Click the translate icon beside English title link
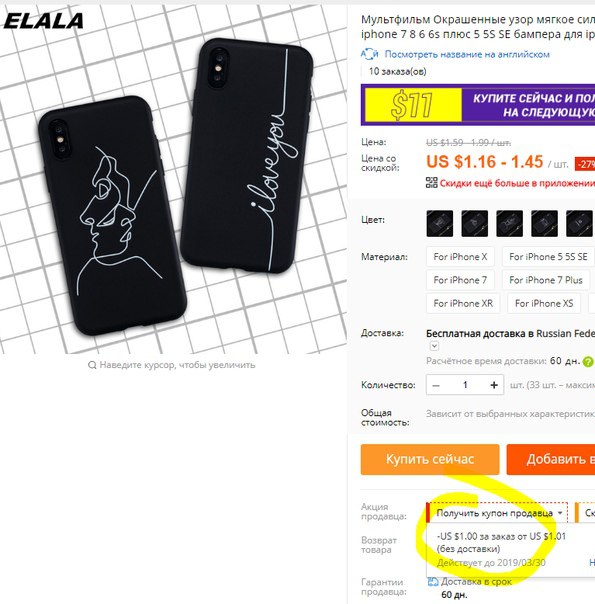 369,54
